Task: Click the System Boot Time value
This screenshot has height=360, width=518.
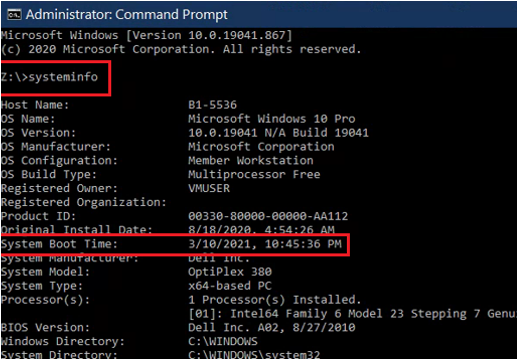Action: tap(265, 244)
